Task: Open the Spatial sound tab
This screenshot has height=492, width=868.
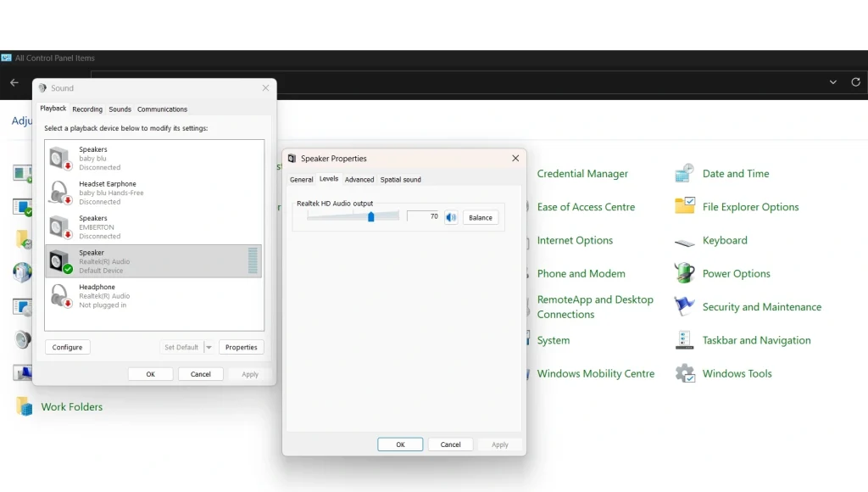Action: [x=400, y=179]
